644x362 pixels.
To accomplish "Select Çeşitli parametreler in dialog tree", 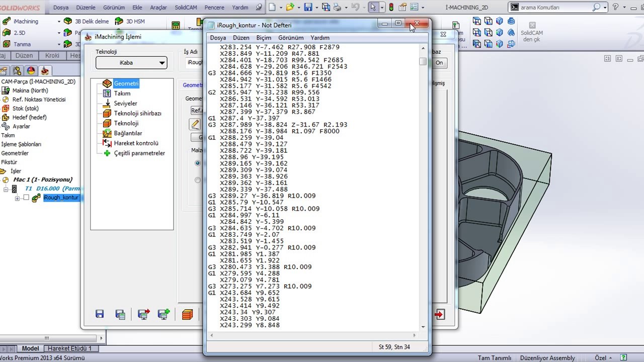I will tap(139, 153).
